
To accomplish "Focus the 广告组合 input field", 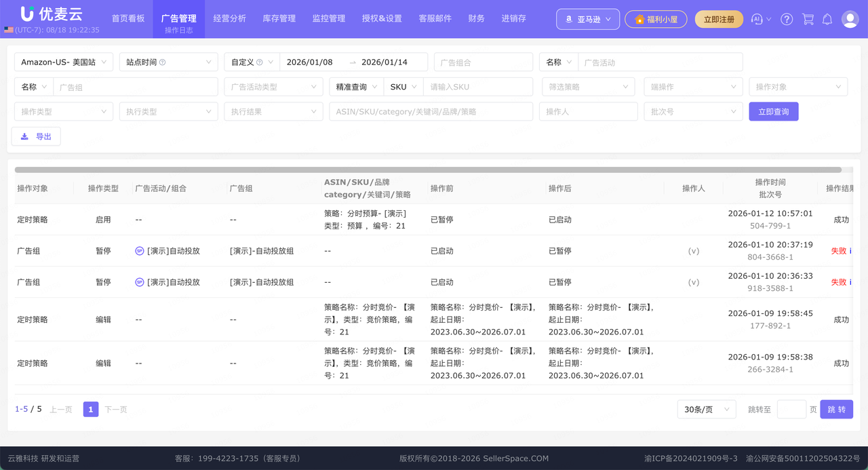I will 484,62.
